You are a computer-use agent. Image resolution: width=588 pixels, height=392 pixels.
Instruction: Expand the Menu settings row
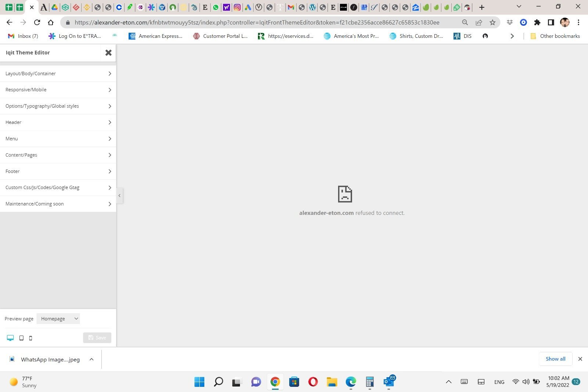(58, 139)
